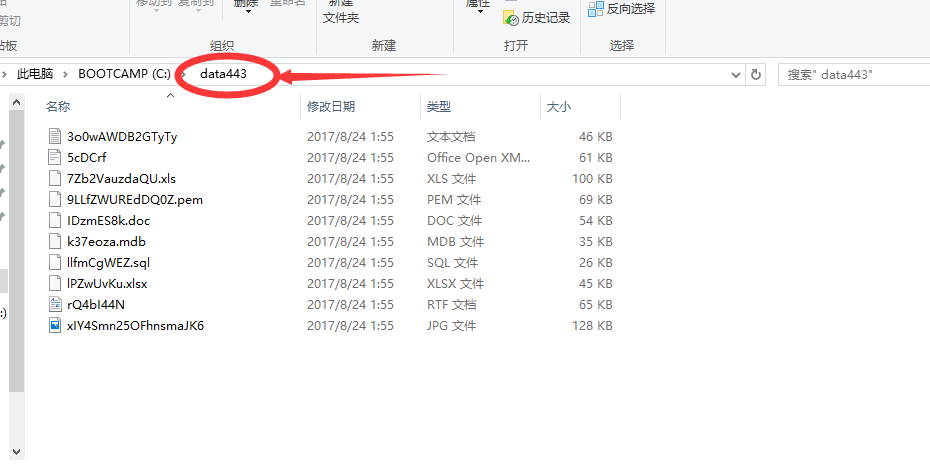Image resolution: width=930 pixels, height=468 pixels.
Task: Select file name lPZwUvKu.xlsx
Action: click(107, 284)
